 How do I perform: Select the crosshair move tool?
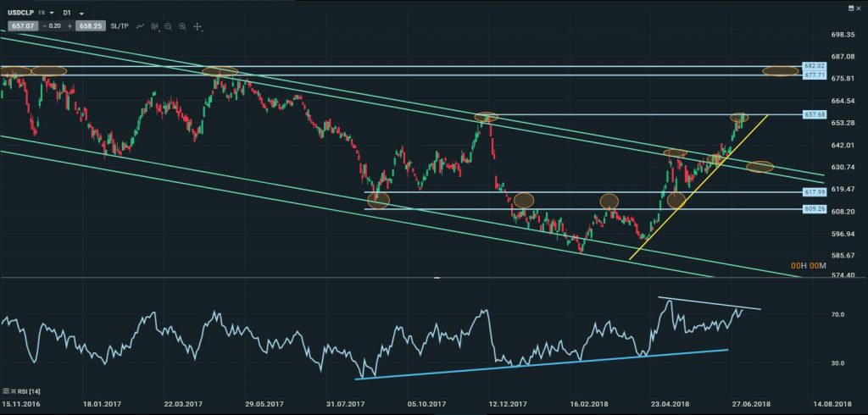[x=197, y=27]
